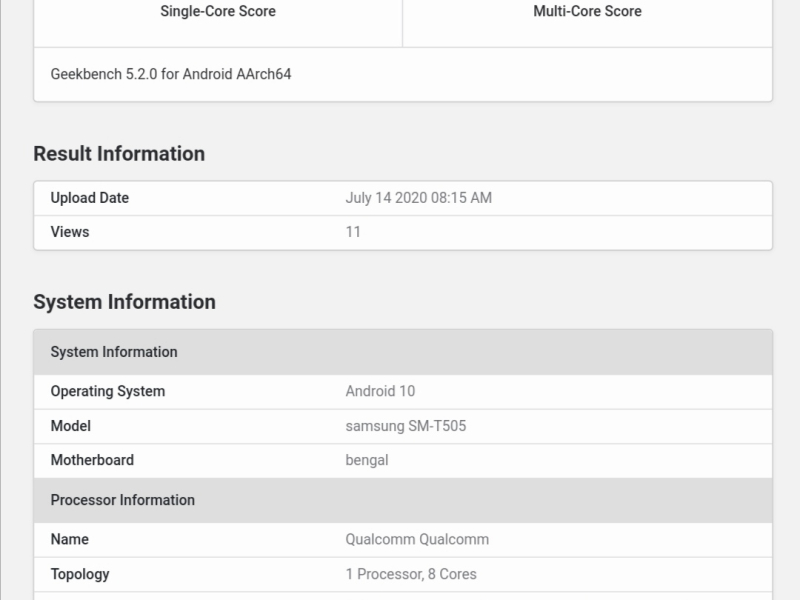This screenshot has height=600, width=800.
Task: Click the Result Information heading
Action: tap(120, 153)
